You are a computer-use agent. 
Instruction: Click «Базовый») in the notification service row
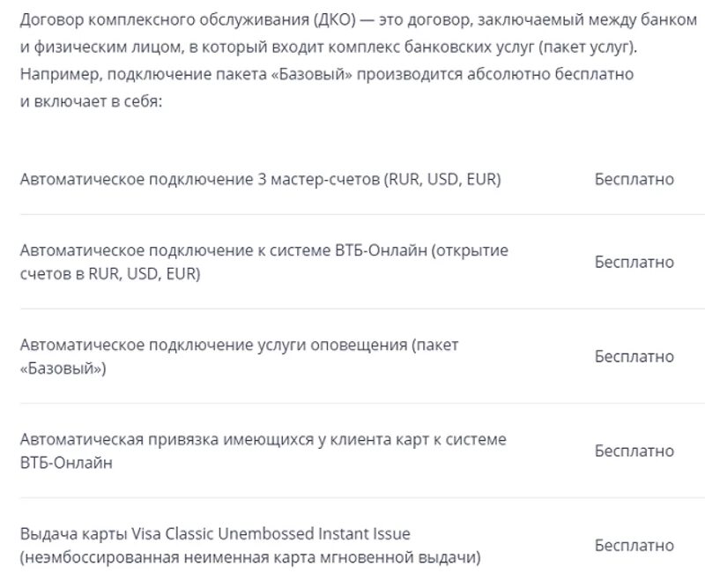(63, 369)
